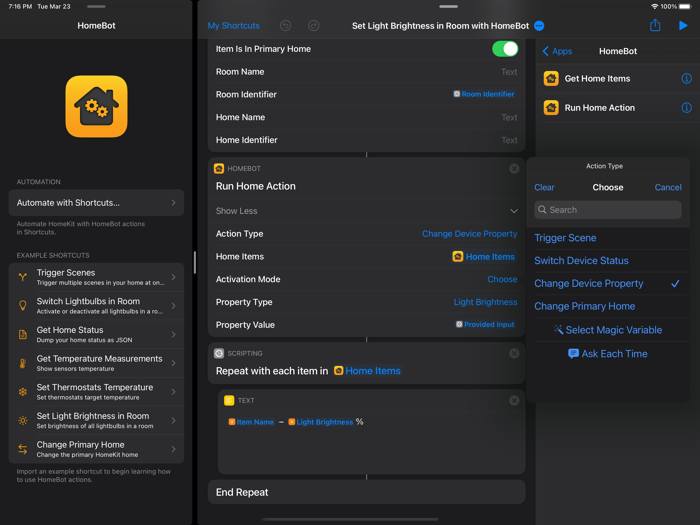This screenshot has width=700, height=525.
Task: Tap the battery status indicator
Action: click(685, 6)
